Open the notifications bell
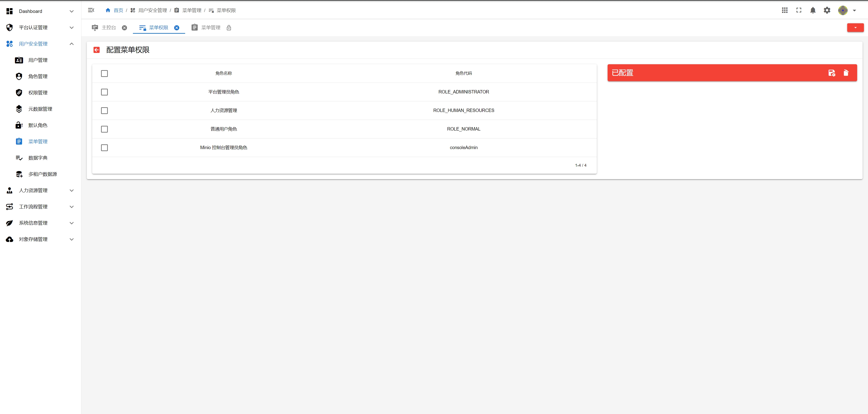 click(813, 10)
